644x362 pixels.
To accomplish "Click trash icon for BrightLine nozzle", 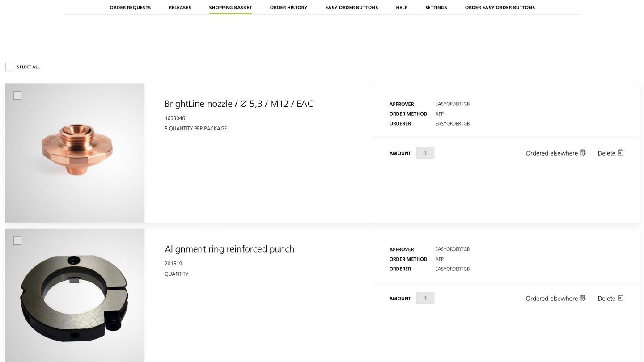I will point(621,153).
